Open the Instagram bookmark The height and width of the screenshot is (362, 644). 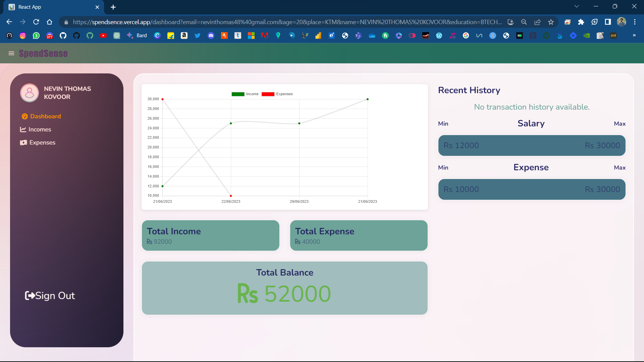point(23,36)
